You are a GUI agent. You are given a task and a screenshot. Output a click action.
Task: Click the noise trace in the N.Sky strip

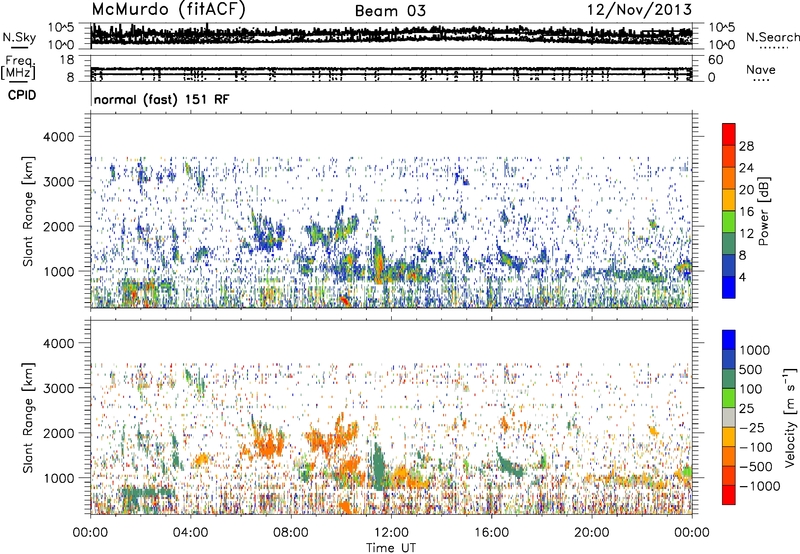(x=391, y=35)
